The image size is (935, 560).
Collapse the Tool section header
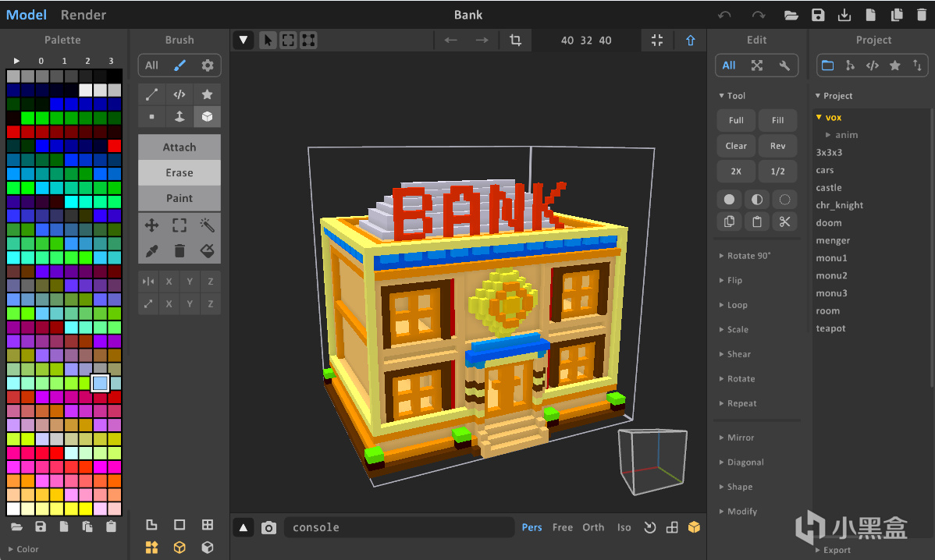pyautogui.click(x=732, y=95)
